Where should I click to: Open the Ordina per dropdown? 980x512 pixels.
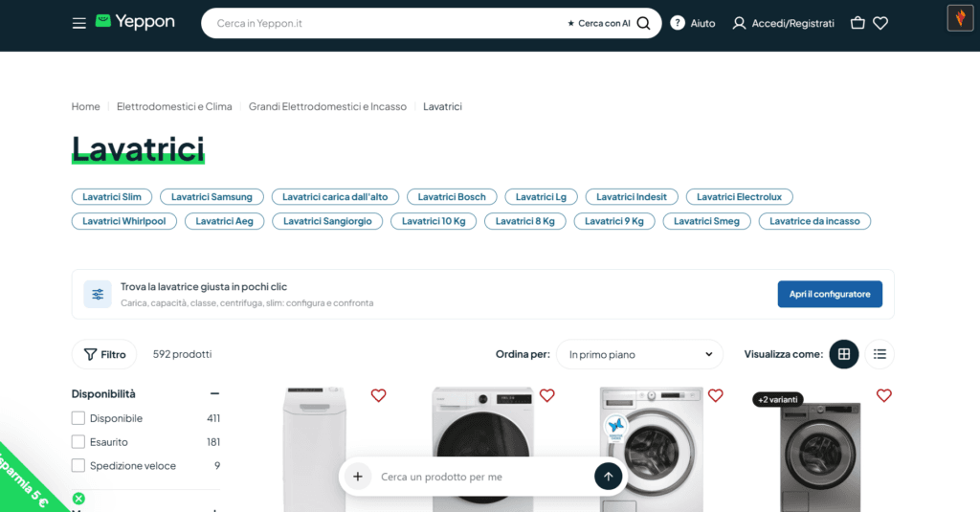tap(639, 354)
